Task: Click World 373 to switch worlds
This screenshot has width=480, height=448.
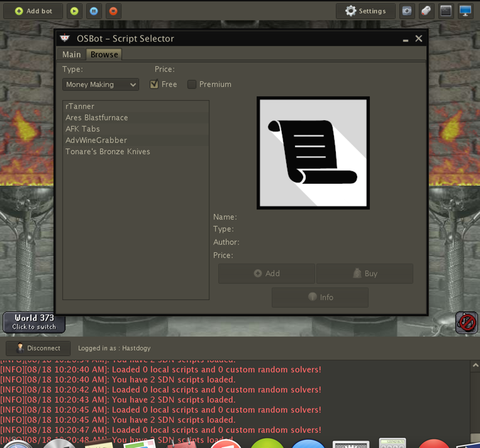Action: point(34,322)
